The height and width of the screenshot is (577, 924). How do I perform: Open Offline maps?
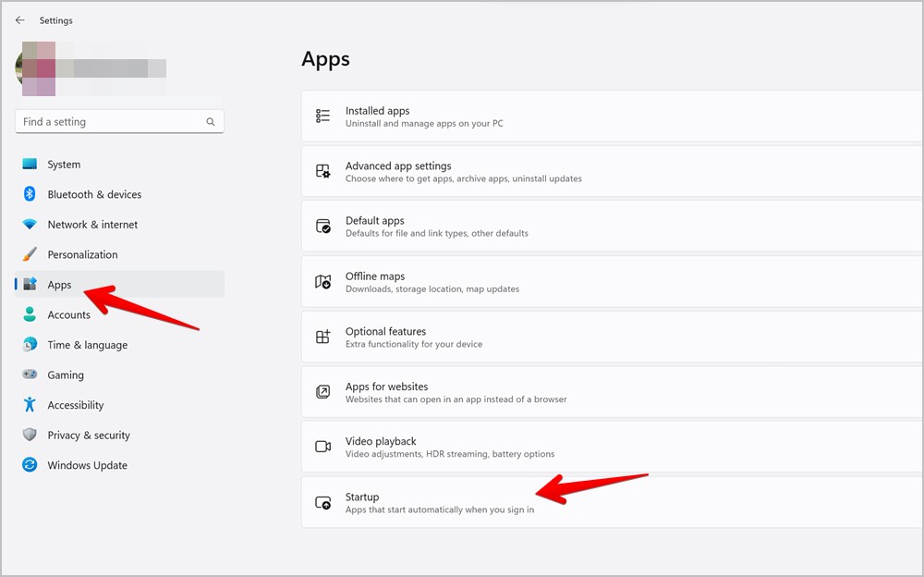(613, 281)
